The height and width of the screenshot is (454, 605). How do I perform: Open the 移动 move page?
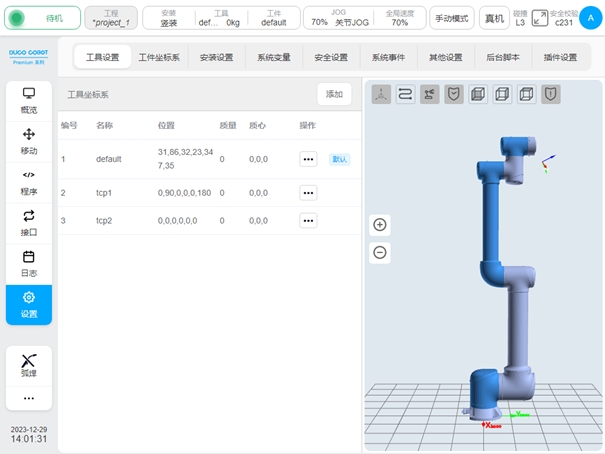tap(28, 141)
